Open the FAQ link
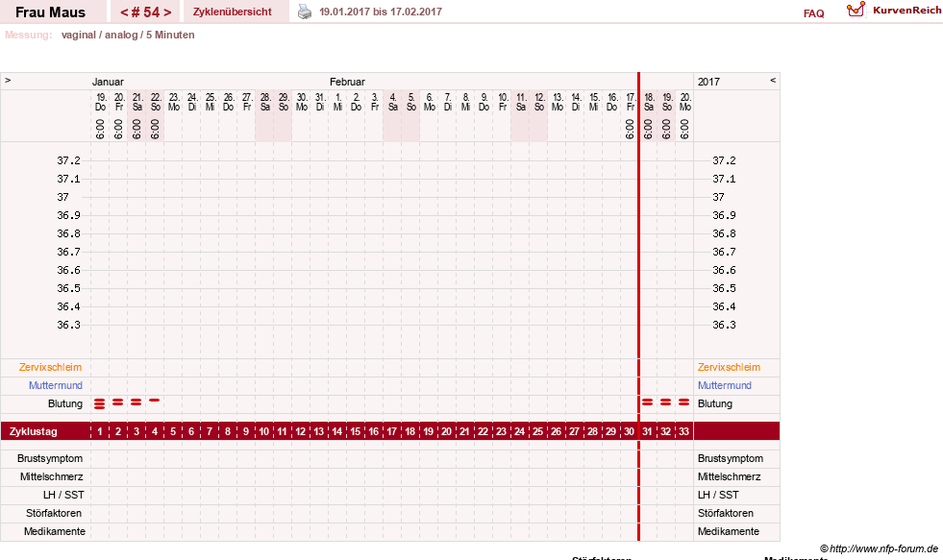 click(813, 13)
